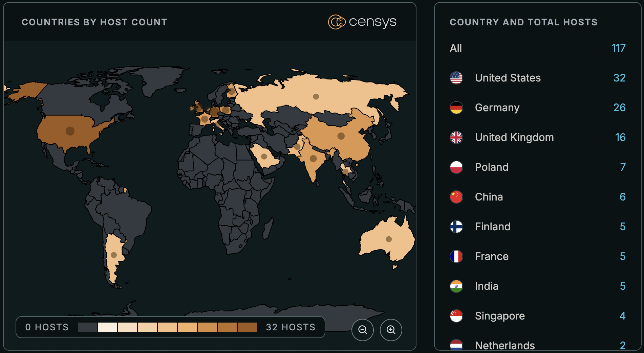
Task: Click the Australia marker on the map
Action: (389, 239)
